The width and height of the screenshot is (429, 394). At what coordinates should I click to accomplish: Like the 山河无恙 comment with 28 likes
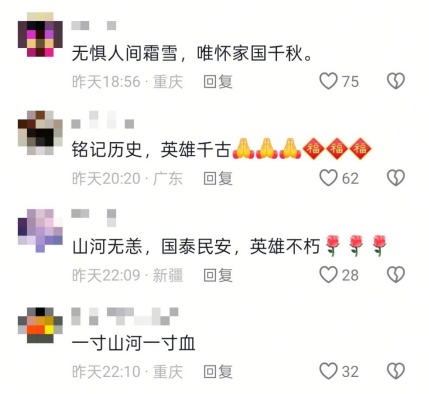(328, 275)
